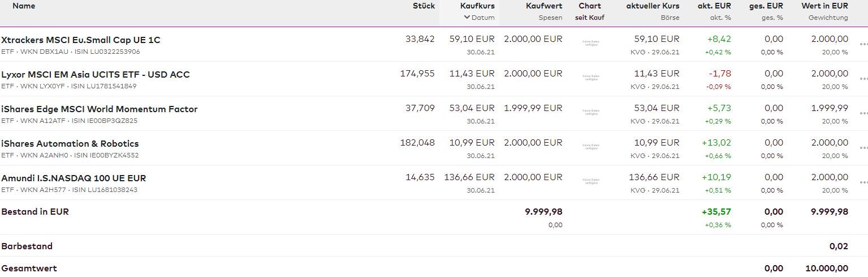Open Lyxor MSCI EM Asia UCITS ETF link

96,75
